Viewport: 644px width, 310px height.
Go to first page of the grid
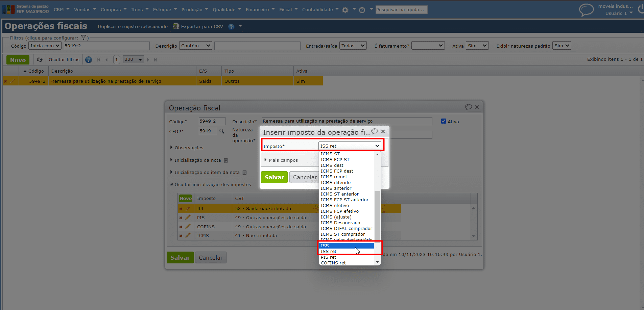[x=99, y=60]
